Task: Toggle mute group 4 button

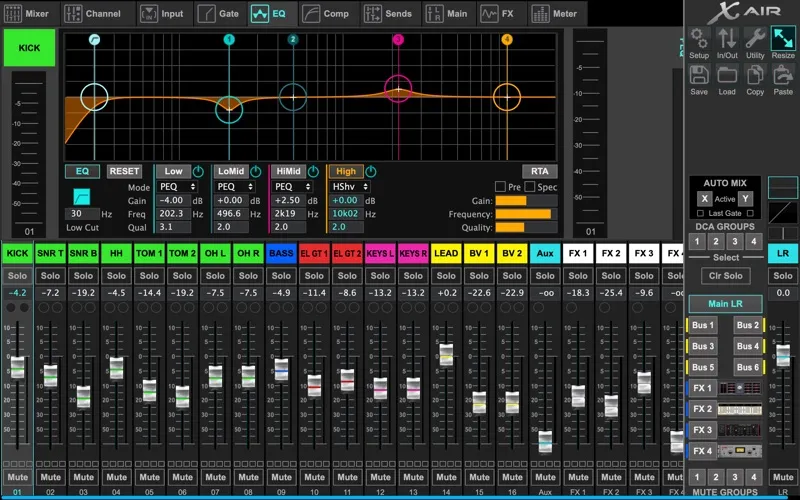Action: coord(754,478)
